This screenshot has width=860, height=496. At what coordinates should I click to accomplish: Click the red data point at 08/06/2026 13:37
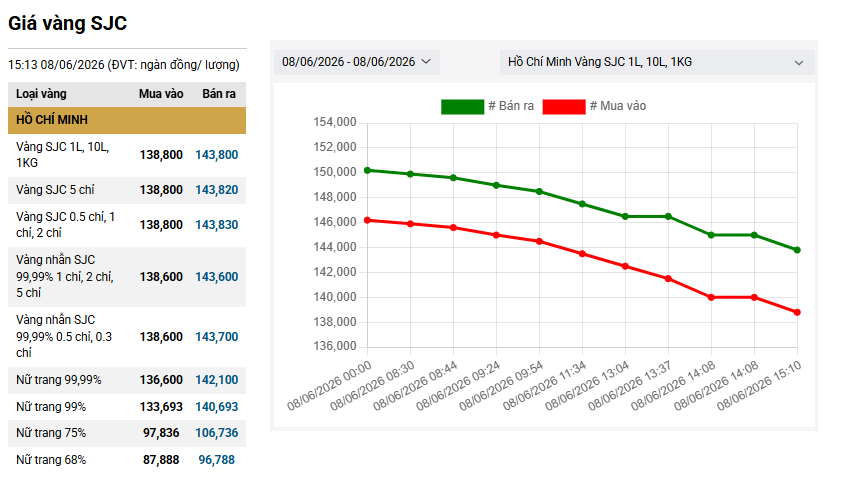[669, 279]
